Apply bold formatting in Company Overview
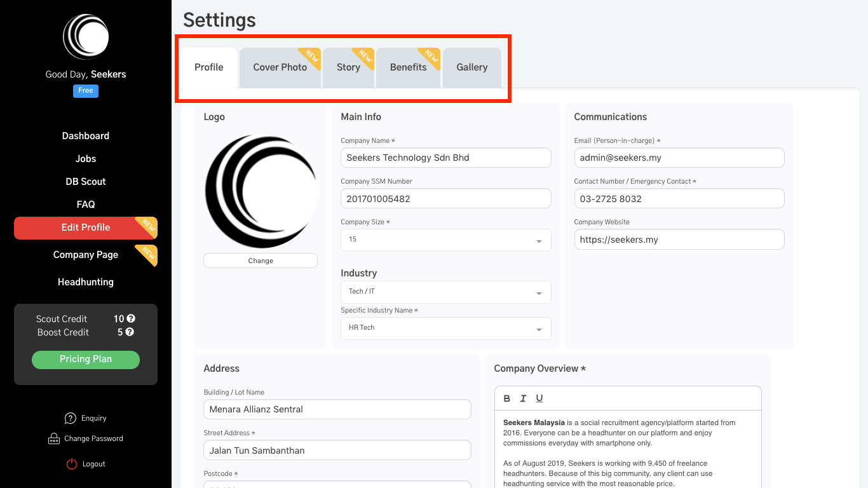Screen dimensions: 868x488 pyautogui.click(x=507, y=398)
